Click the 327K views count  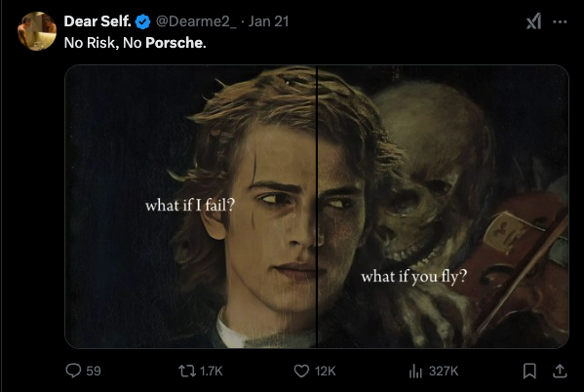click(x=444, y=372)
